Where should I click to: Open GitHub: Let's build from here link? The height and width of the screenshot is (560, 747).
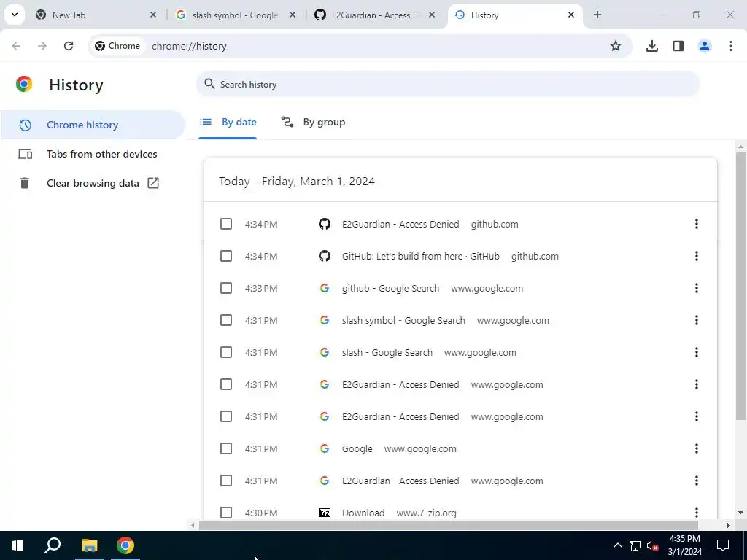[421, 256]
